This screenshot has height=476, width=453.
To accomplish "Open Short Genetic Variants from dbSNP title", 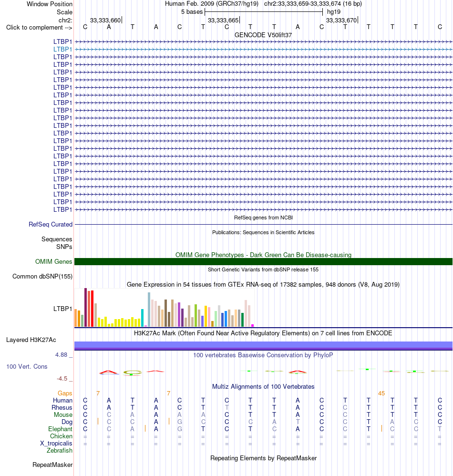I will click(x=263, y=269).
